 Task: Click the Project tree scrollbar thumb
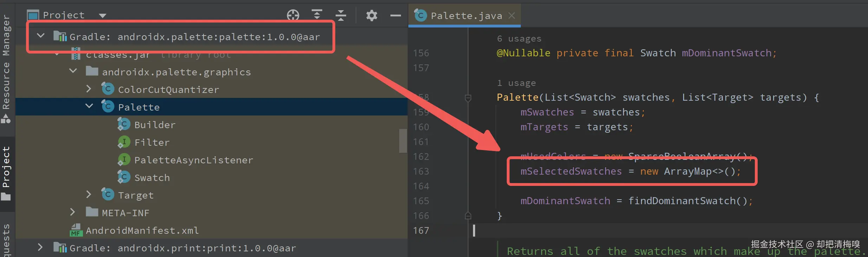(x=403, y=141)
